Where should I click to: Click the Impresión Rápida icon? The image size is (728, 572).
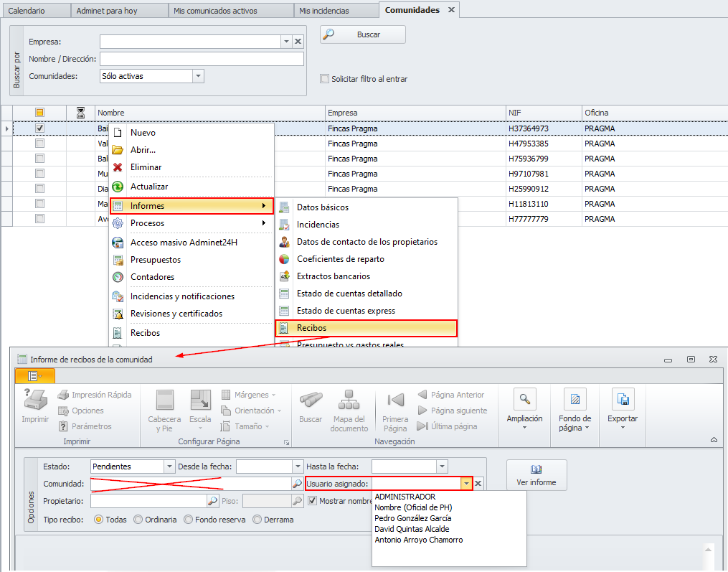pos(63,395)
